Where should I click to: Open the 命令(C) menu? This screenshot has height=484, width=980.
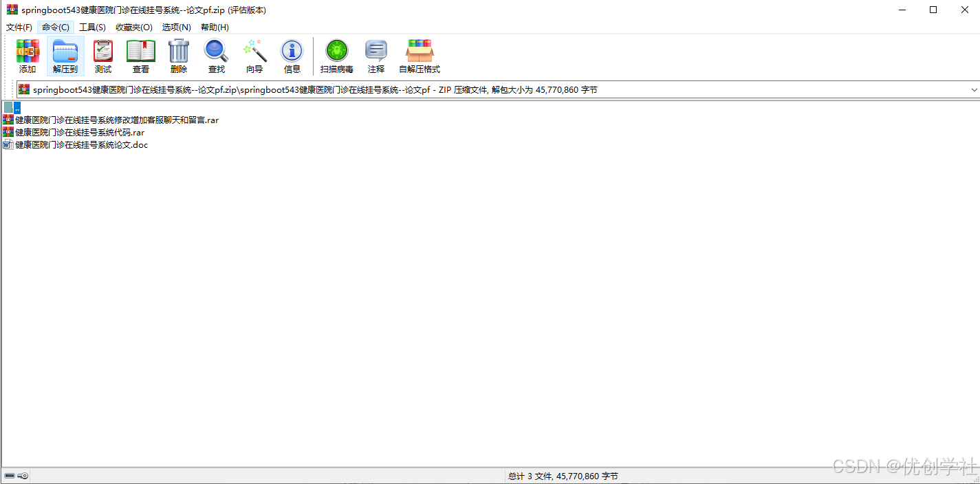pyautogui.click(x=56, y=27)
